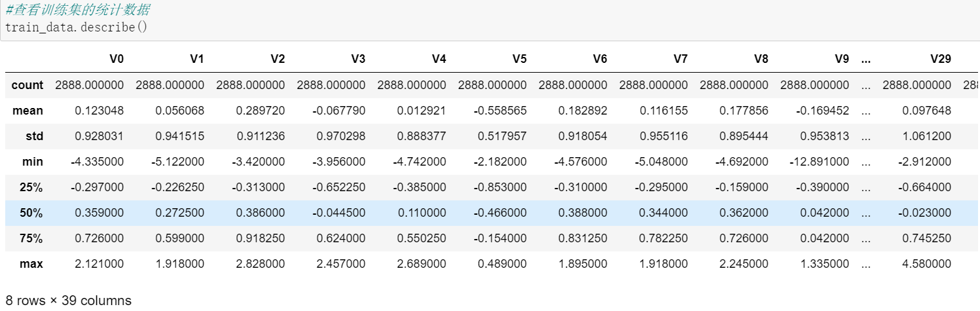Click std value 0.517957 in V5

(502, 136)
